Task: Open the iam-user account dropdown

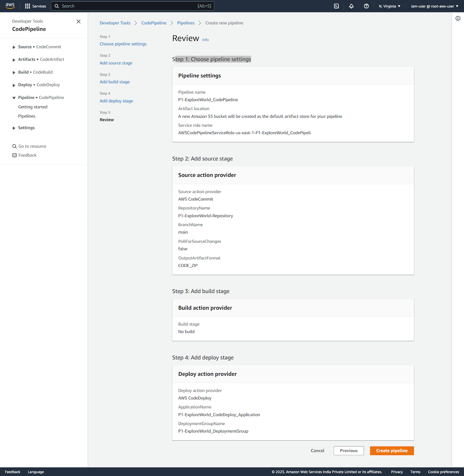Action: [435, 6]
